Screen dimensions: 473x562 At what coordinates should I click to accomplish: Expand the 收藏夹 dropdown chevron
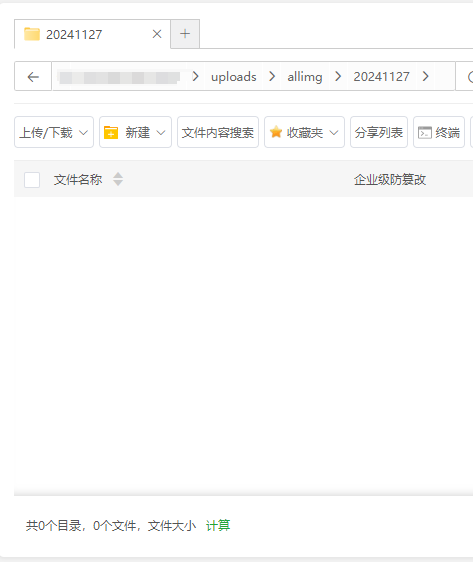tap(334, 133)
